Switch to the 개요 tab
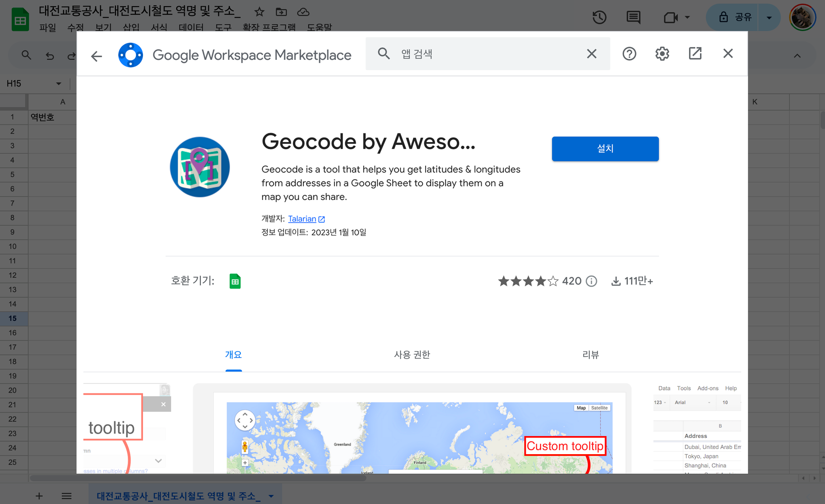 click(234, 355)
